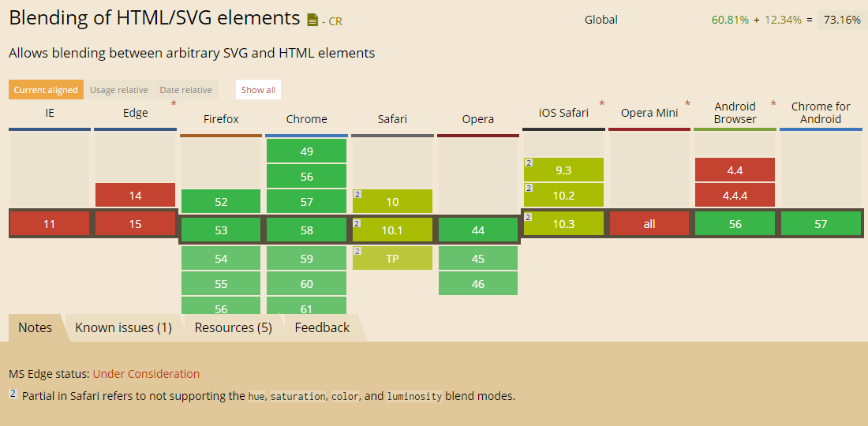Image resolution: width=868 pixels, height=426 pixels.
Task: Switch to Usage relative view
Action: [x=119, y=90]
